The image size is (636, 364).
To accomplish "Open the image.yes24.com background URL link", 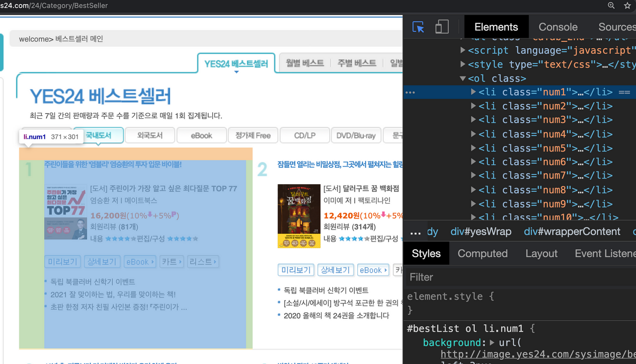I will [538, 354].
